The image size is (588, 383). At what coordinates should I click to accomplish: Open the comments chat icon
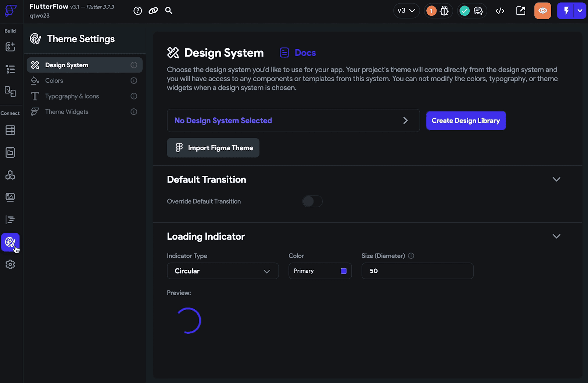[x=478, y=11]
